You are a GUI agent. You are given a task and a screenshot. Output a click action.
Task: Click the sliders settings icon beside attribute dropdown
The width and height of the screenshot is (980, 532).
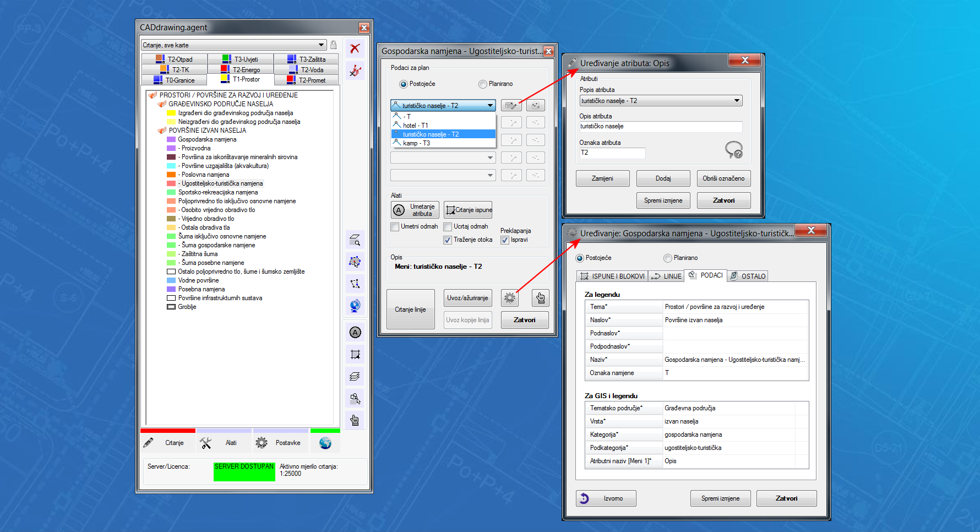click(536, 105)
